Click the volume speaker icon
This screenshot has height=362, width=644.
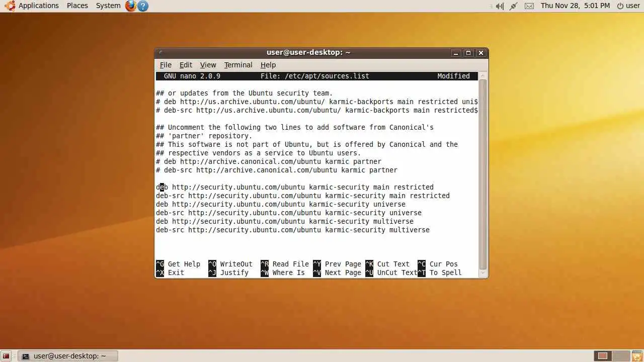click(499, 6)
